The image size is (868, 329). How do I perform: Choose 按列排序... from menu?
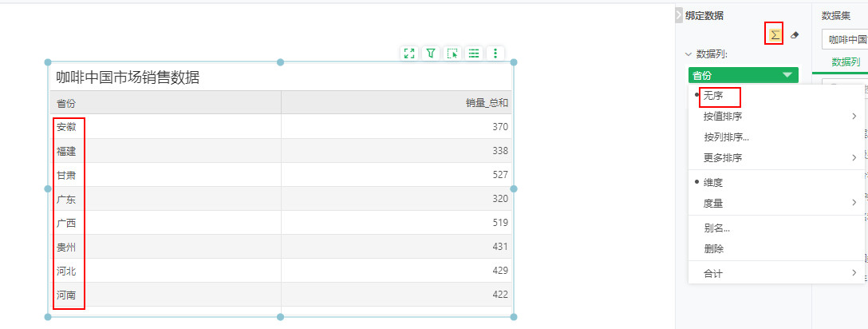tap(726, 137)
